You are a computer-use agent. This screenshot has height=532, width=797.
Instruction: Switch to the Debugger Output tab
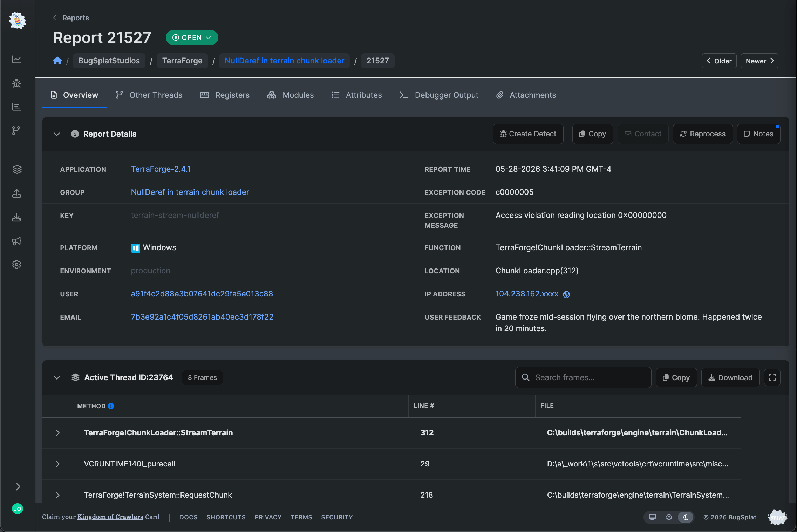439,95
